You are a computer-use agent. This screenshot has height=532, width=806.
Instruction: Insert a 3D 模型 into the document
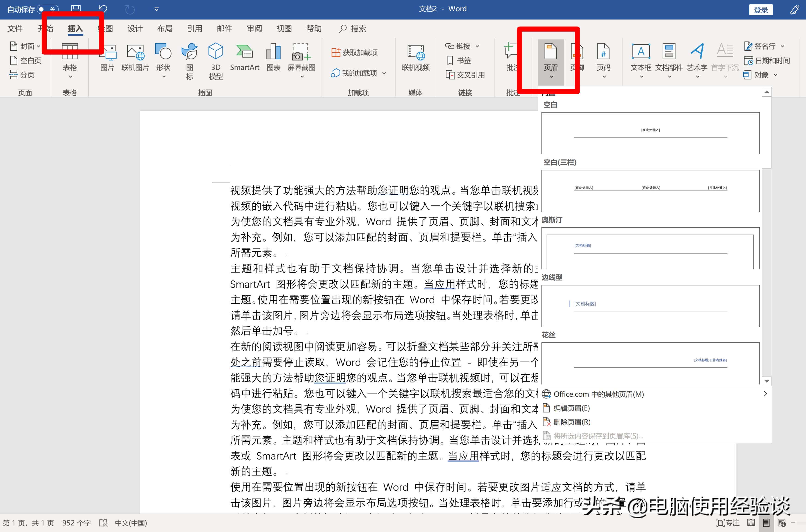point(215,60)
